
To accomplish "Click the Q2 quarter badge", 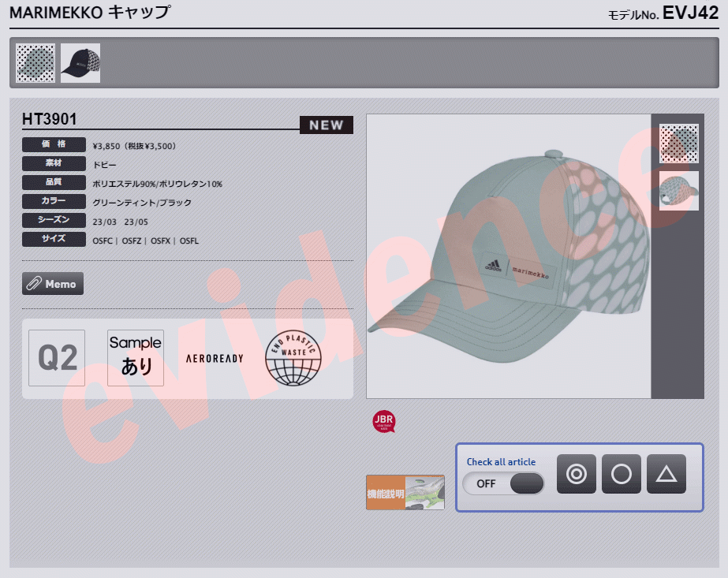I will (x=57, y=358).
